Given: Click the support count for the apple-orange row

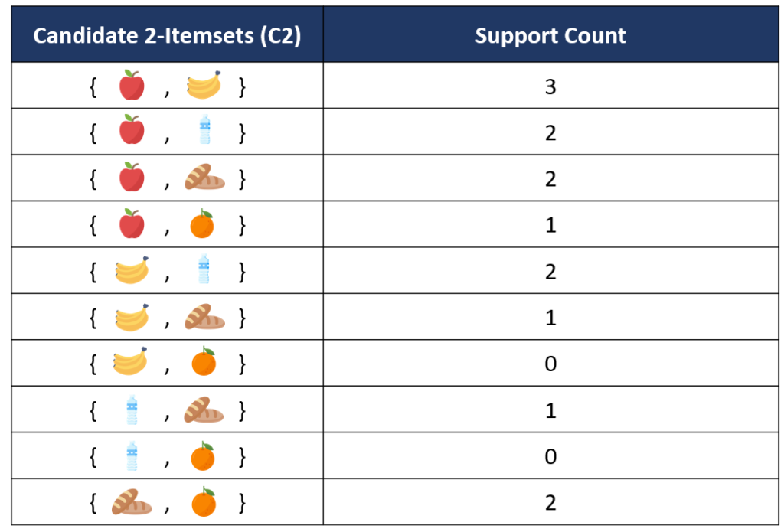Looking at the screenshot, I should (x=550, y=225).
